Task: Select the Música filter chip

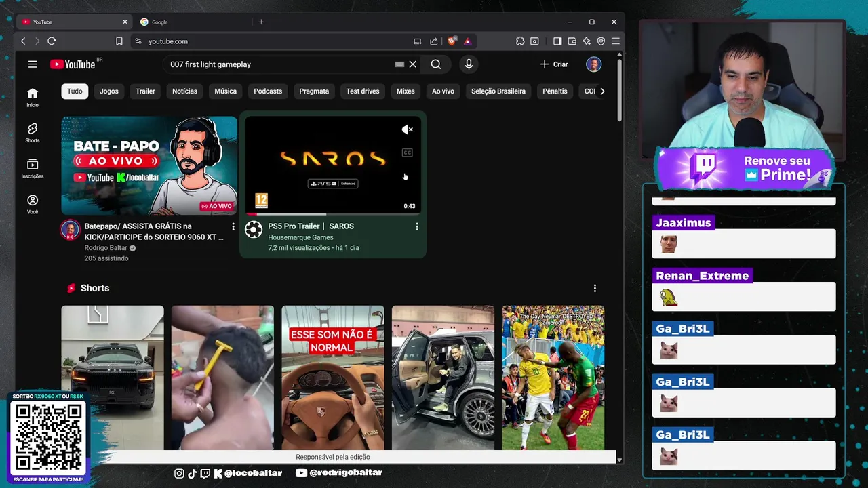Action: point(226,91)
